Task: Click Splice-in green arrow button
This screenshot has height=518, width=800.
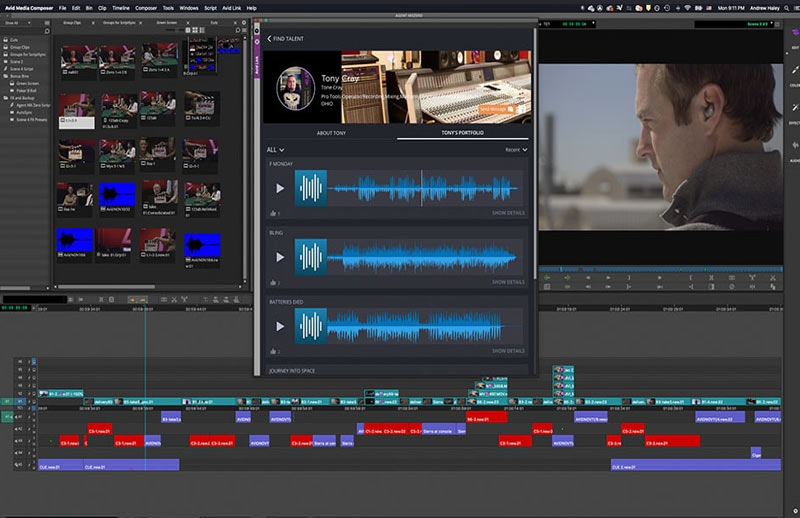Action: (x=546, y=278)
